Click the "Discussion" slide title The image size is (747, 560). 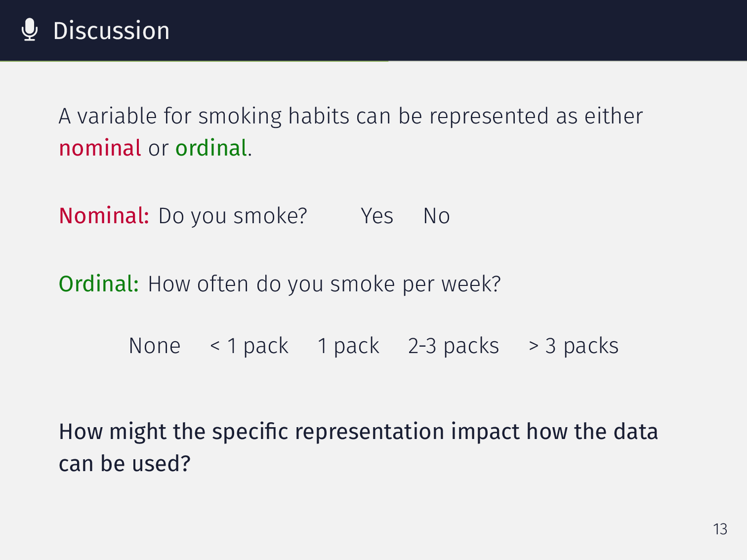(111, 31)
